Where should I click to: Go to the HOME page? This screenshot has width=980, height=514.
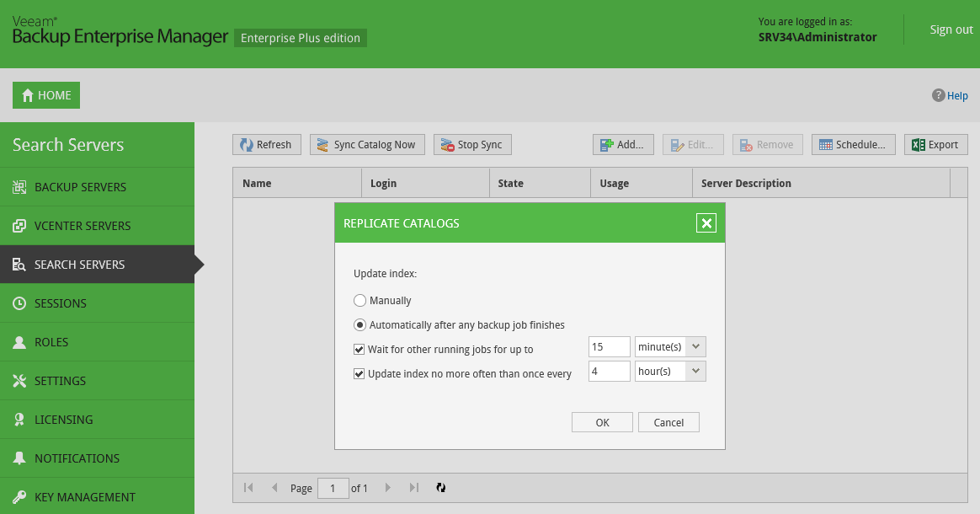click(46, 95)
